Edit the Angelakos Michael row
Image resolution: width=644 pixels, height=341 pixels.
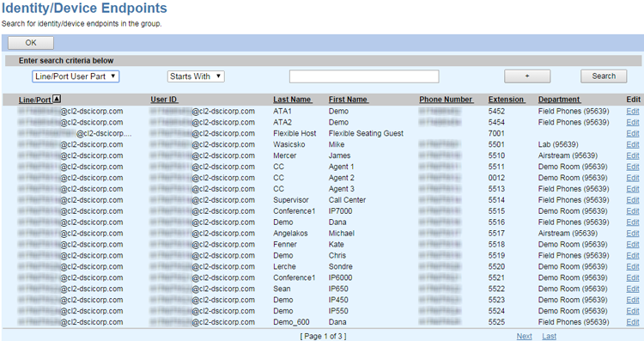(x=633, y=234)
